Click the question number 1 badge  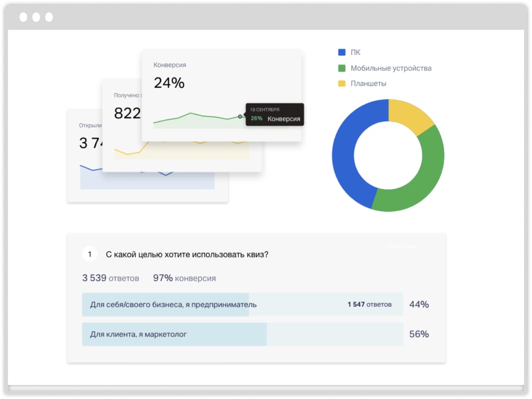tap(90, 254)
